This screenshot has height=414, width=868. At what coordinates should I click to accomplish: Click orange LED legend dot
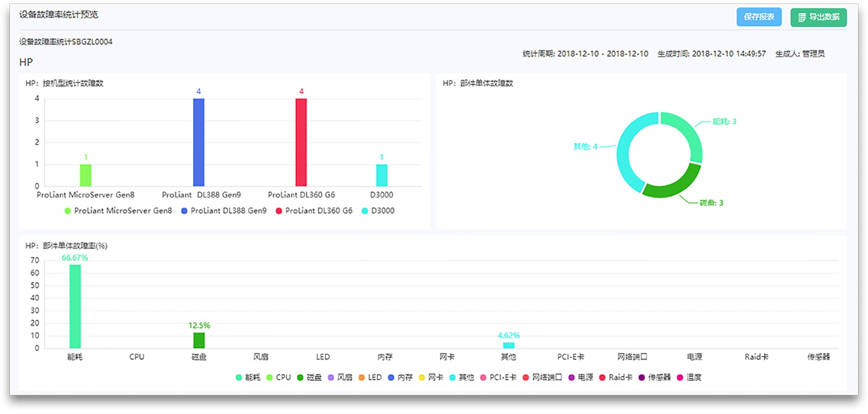point(362,377)
